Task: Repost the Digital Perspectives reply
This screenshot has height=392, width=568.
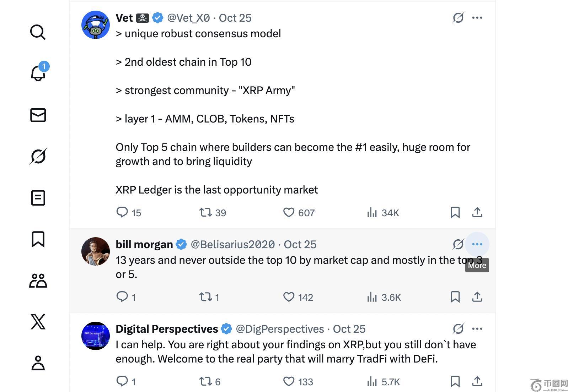Action: pos(205,381)
